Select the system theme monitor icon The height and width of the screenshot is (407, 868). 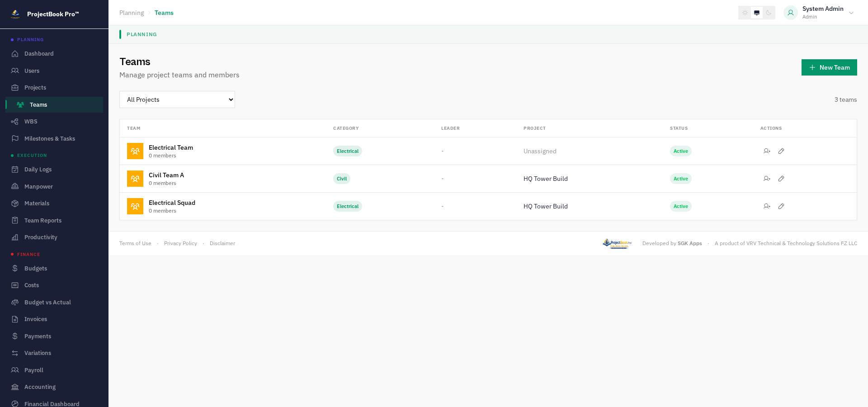[757, 13]
